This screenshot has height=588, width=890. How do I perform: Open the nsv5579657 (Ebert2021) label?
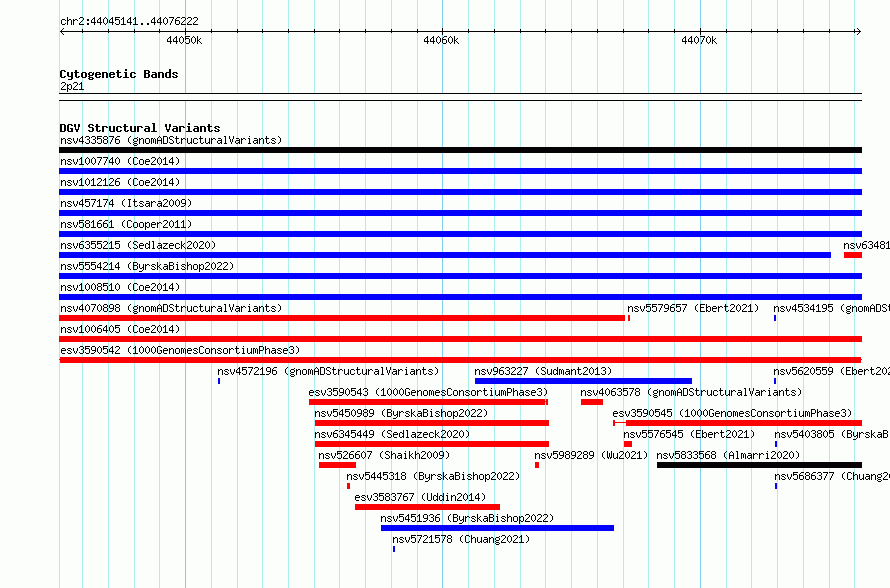(x=693, y=308)
